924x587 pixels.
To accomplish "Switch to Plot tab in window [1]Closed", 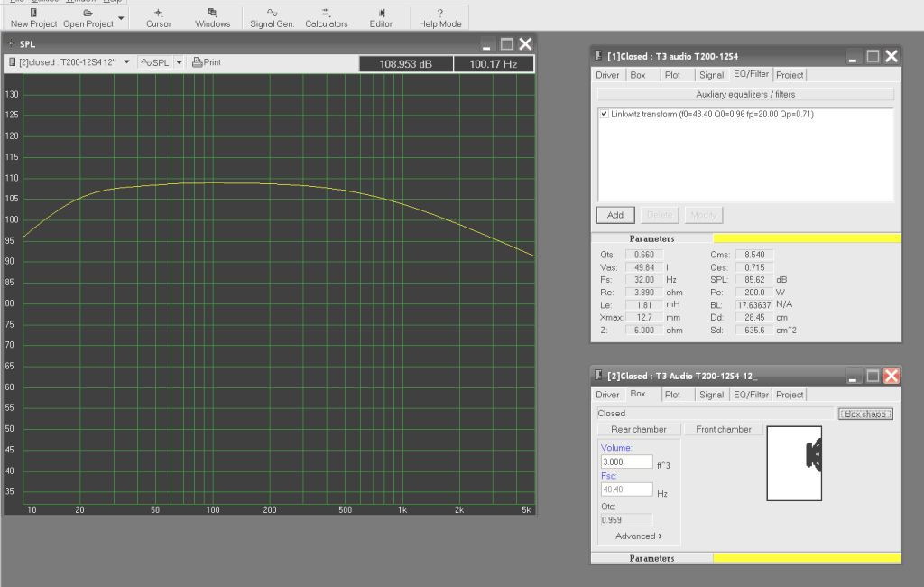I will pos(672,75).
